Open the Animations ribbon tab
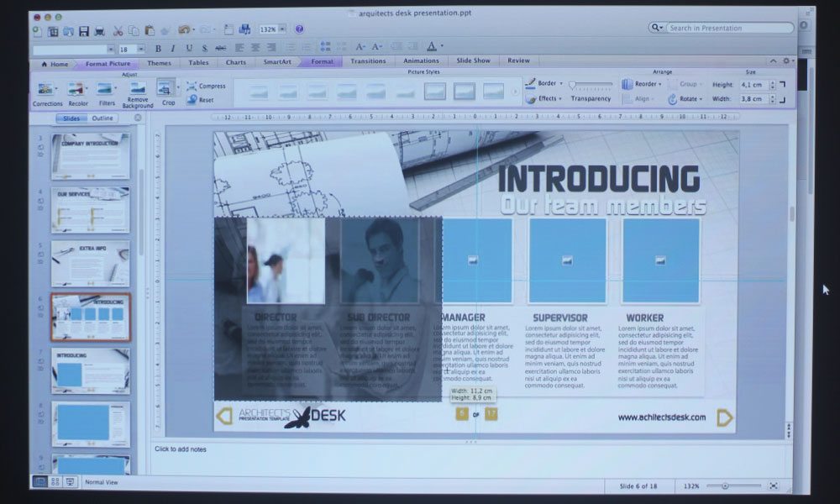This screenshot has width=840, height=504. pos(421,61)
